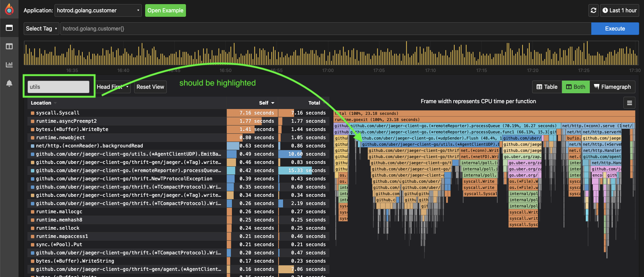Click the net/http.(*conn).serve flamegraph frame

pyautogui.click(x=592, y=126)
